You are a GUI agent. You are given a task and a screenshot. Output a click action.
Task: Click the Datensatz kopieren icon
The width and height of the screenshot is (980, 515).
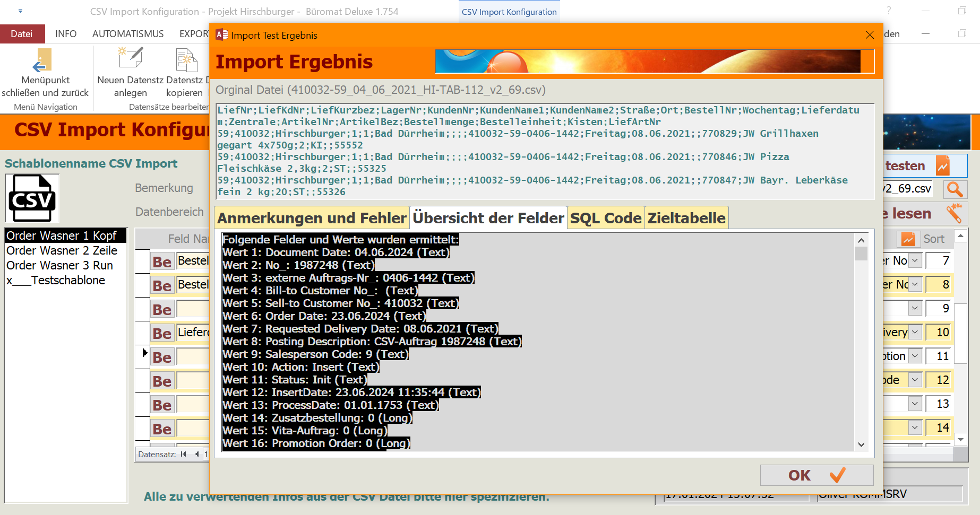pyautogui.click(x=186, y=60)
